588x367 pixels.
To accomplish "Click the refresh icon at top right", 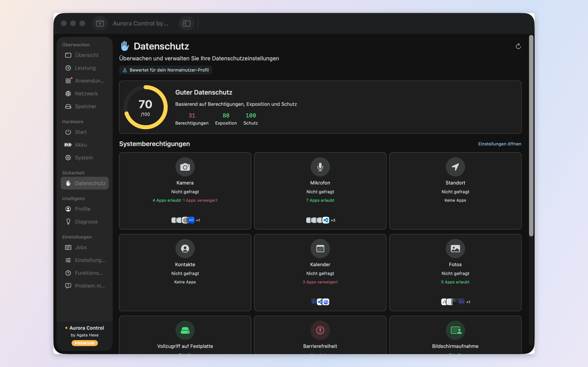I will click(x=518, y=46).
